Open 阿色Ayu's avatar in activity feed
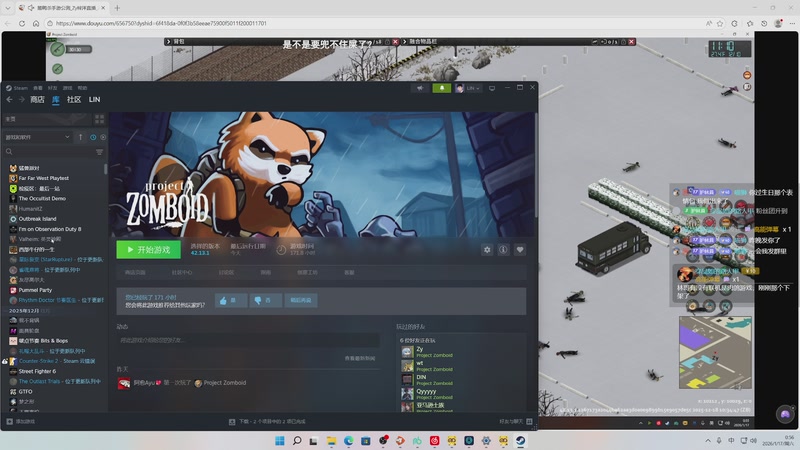800x450 pixels. (124, 383)
